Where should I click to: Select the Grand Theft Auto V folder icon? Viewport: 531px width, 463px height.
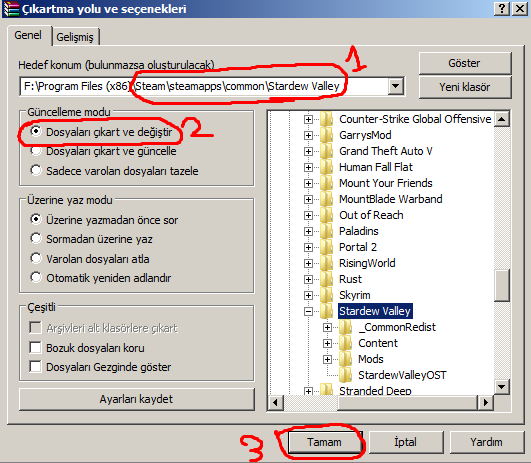pyautogui.click(x=327, y=151)
